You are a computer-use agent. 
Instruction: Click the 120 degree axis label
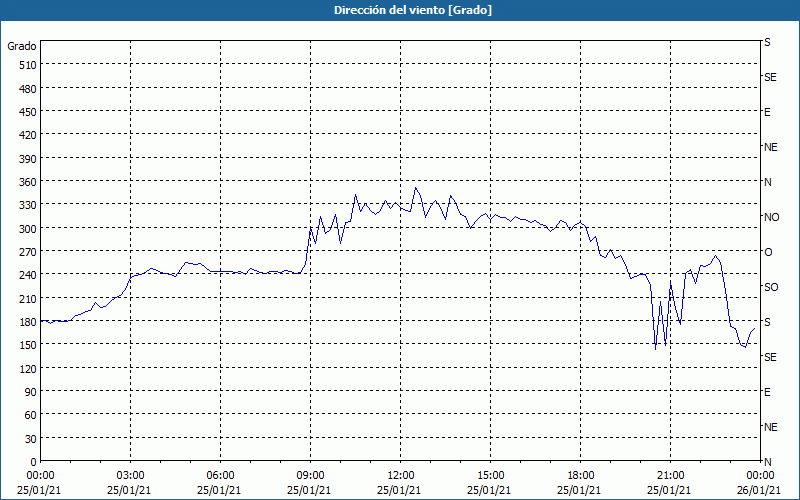pos(28,369)
